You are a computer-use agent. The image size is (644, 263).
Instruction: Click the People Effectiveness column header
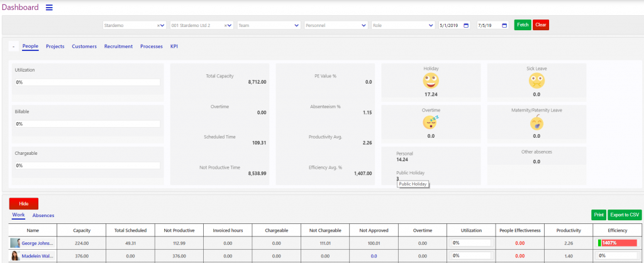[519, 230]
